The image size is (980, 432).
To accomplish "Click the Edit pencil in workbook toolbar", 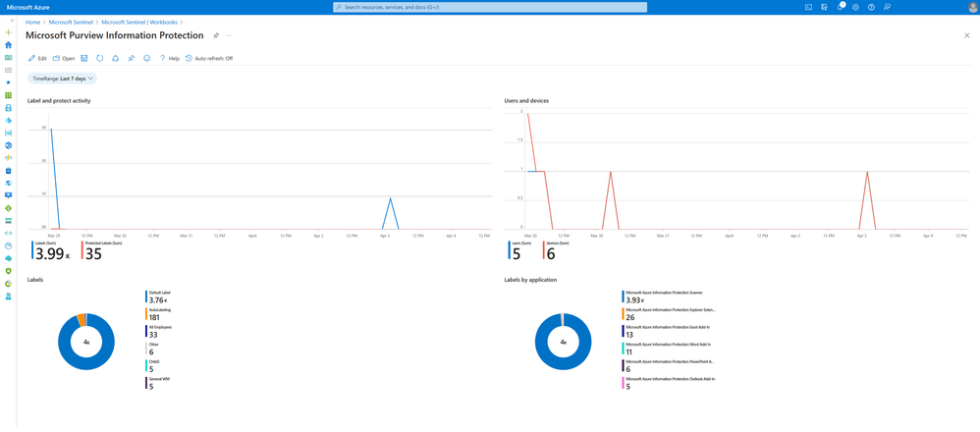I will pyautogui.click(x=37, y=58).
